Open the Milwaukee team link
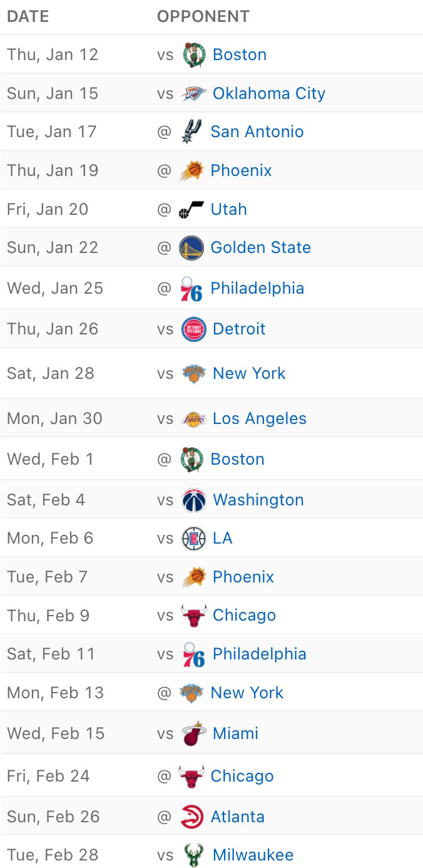423x868 pixels. pos(253,855)
